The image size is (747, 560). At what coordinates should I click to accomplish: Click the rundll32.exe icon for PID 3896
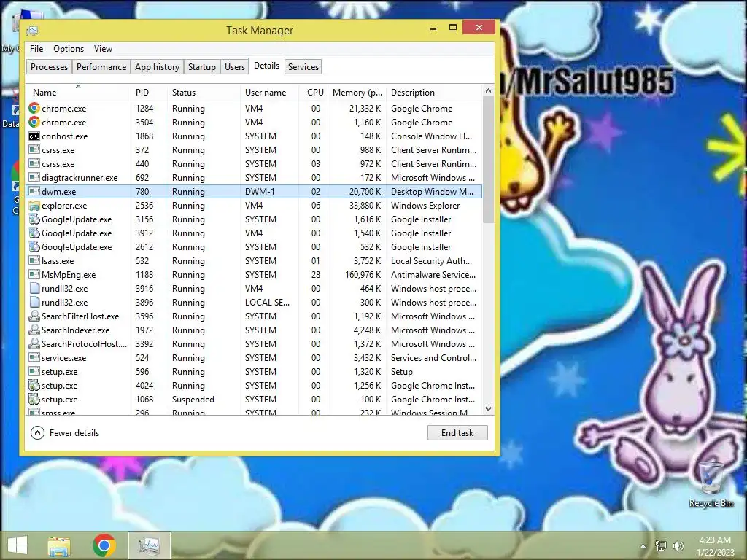point(34,303)
